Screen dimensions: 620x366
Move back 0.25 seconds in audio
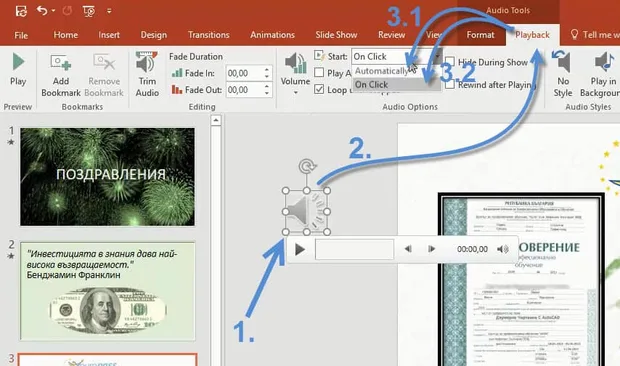click(x=408, y=249)
